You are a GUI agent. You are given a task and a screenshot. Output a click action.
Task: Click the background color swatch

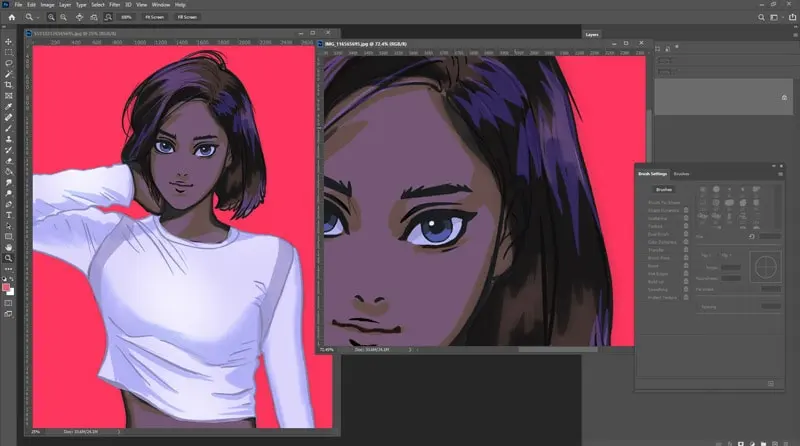[x=11, y=292]
